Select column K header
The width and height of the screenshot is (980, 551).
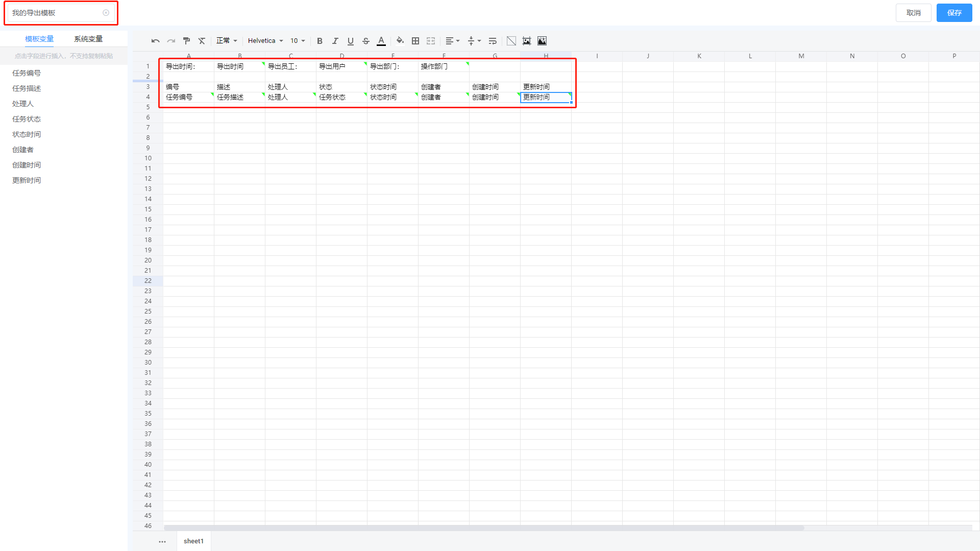699,56
